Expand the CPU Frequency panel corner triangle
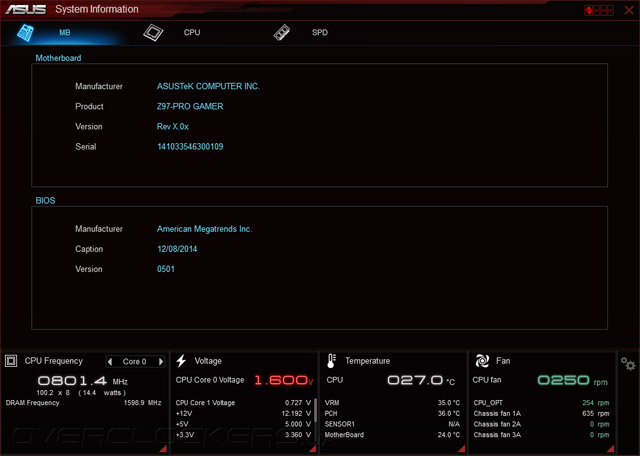 tap(163, 449)
